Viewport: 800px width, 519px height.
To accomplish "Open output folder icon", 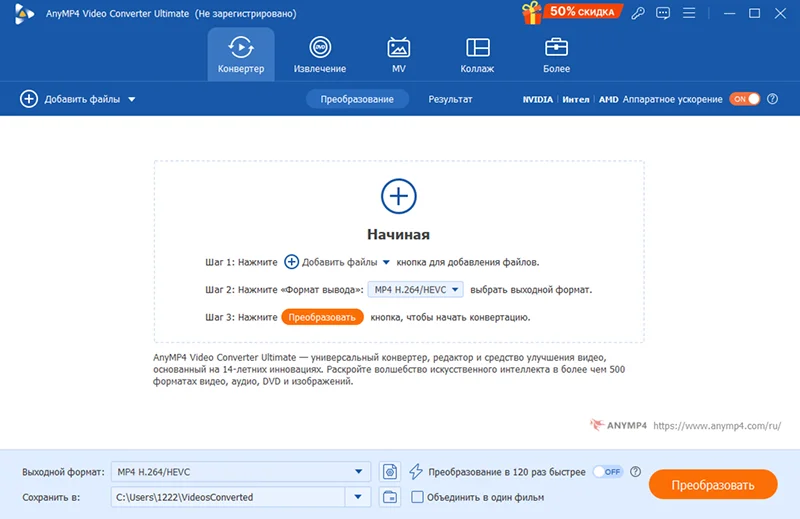I will [x=390, y=497].
